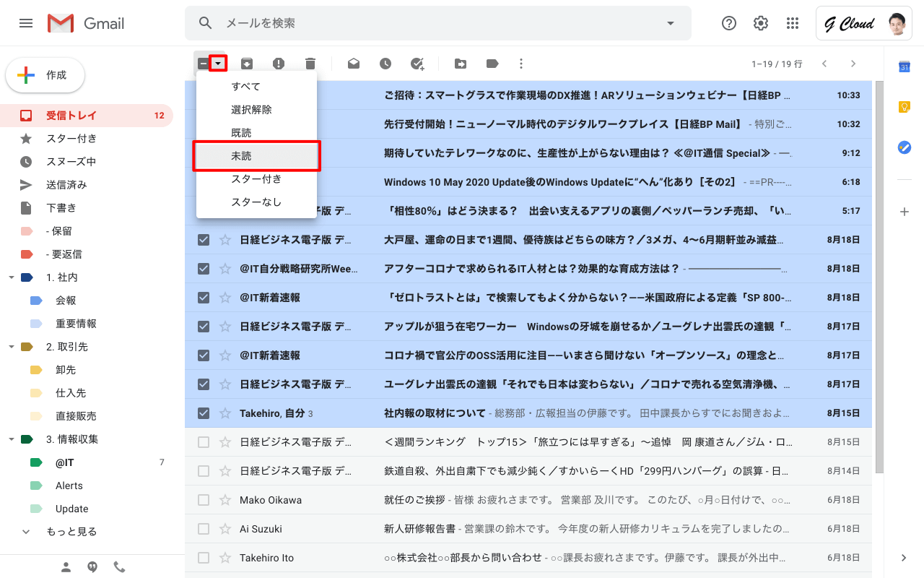Open the 下書き drafts folder
This screenshot has width=924, height=578.
point(87,208)
